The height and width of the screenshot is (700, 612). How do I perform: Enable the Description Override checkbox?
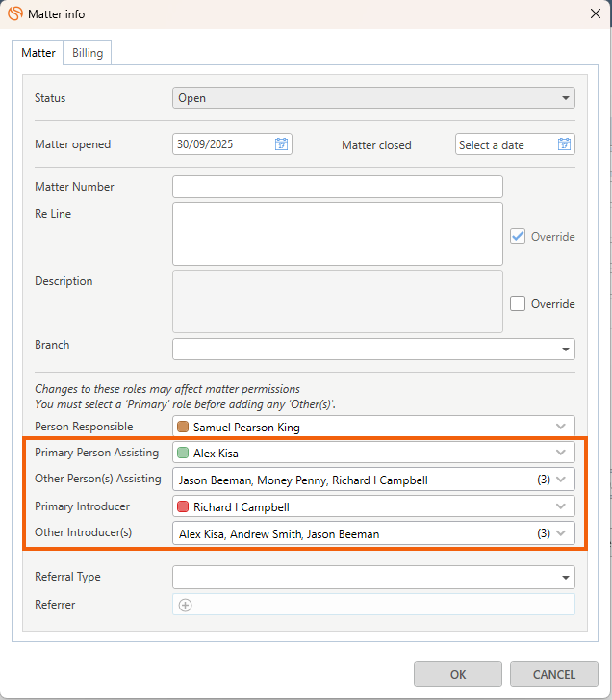[518, 303]
